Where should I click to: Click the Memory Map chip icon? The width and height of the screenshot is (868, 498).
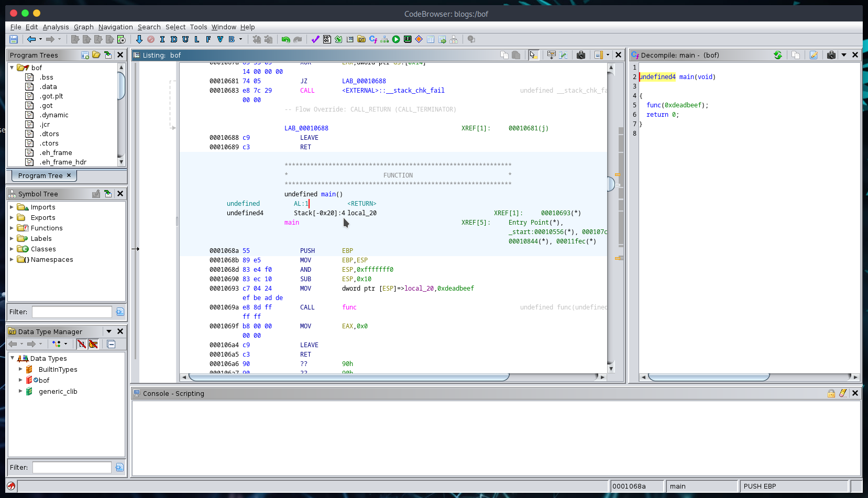click(x=408, y=39)
